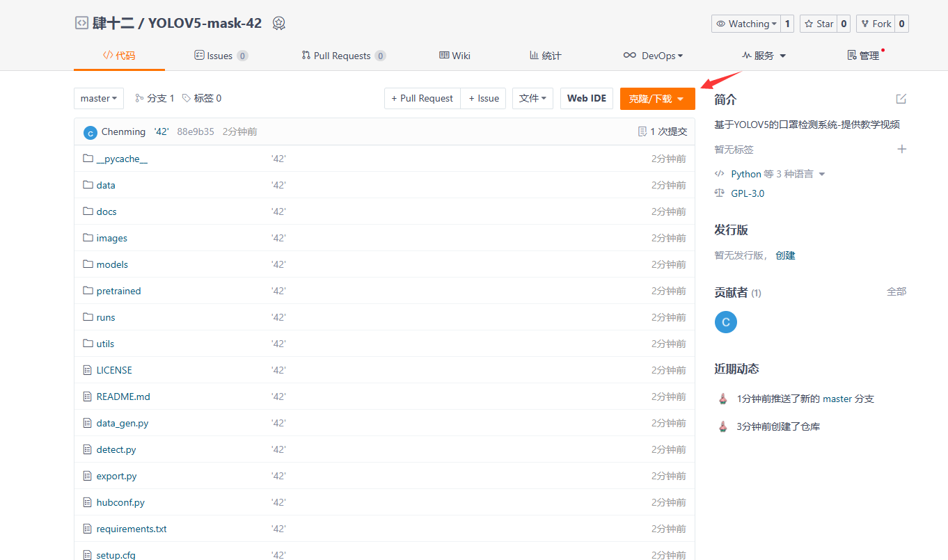The image size is (948, 560).
Task: Click the folder icon of pretrained
Action: 88,291
